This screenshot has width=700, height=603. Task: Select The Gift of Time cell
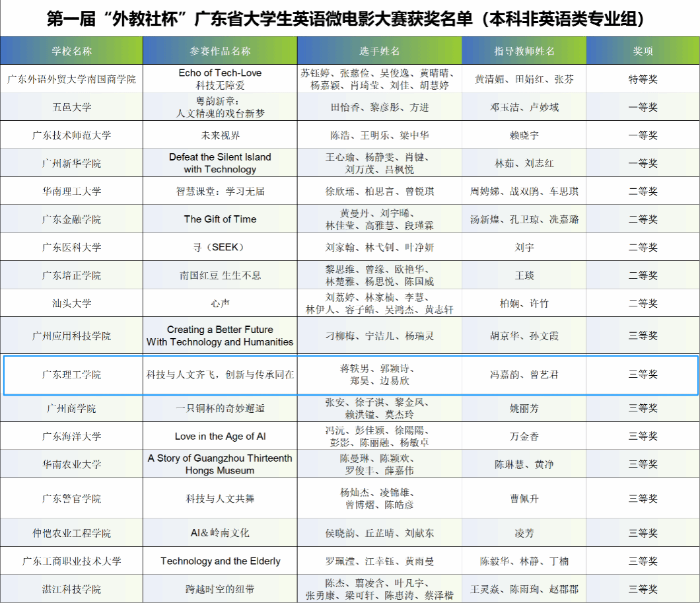click(220, 219)
